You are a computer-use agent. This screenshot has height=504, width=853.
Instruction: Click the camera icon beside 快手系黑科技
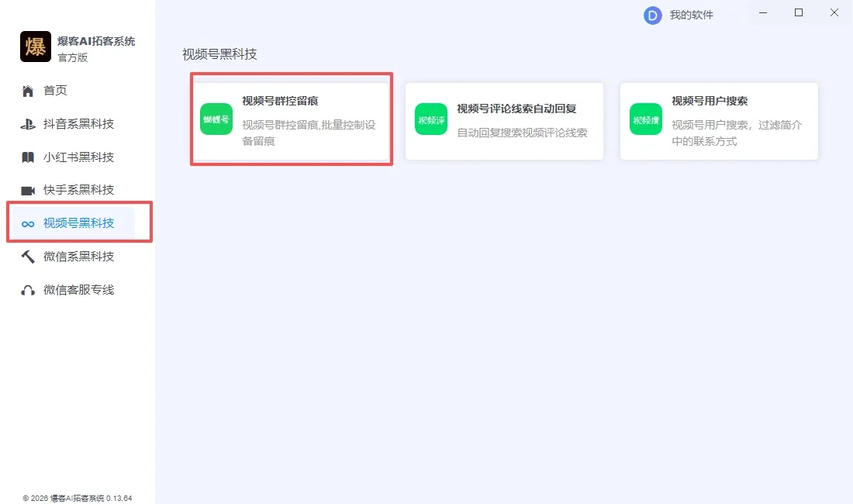pos(28,190)
